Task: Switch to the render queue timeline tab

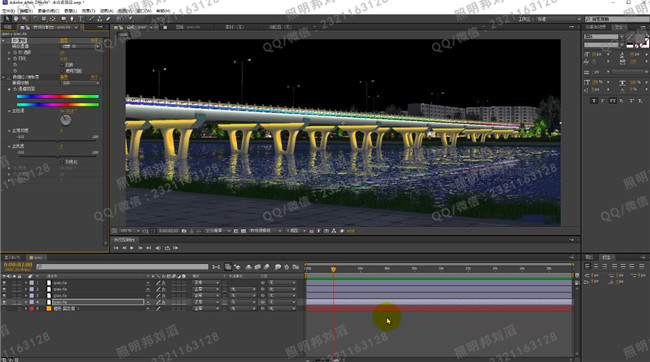Action: [12, 258]
